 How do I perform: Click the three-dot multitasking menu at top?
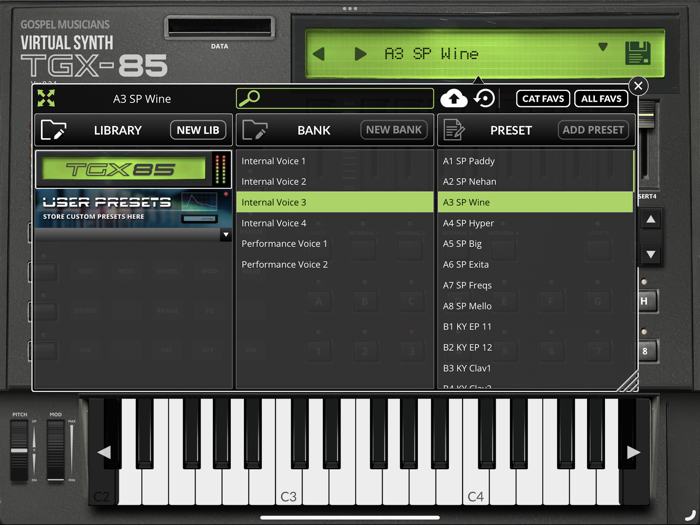[350, 8]
